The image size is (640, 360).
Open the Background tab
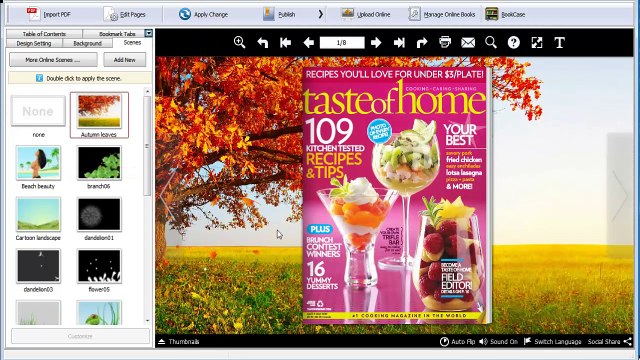pos(87,43)
